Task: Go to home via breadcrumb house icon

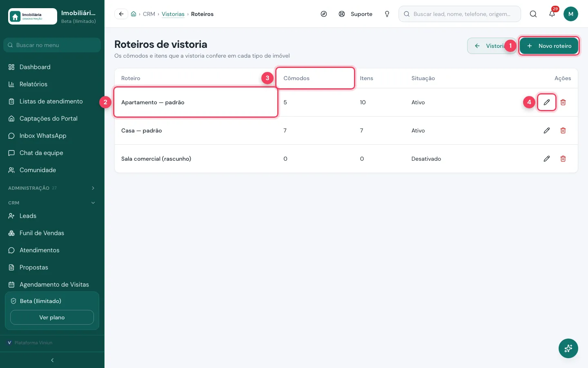Action: point(134,14)
